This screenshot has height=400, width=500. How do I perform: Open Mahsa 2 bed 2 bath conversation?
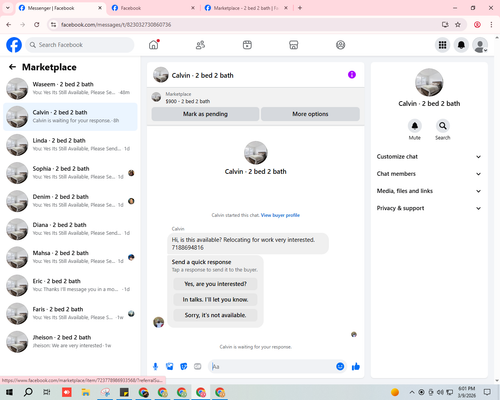tap(70, 257)
